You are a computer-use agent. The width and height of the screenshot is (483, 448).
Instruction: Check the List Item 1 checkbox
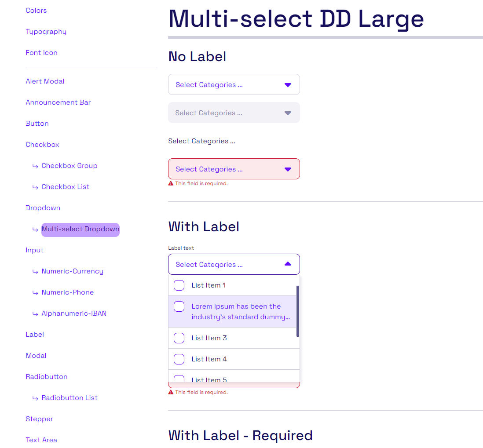point(179,285)
